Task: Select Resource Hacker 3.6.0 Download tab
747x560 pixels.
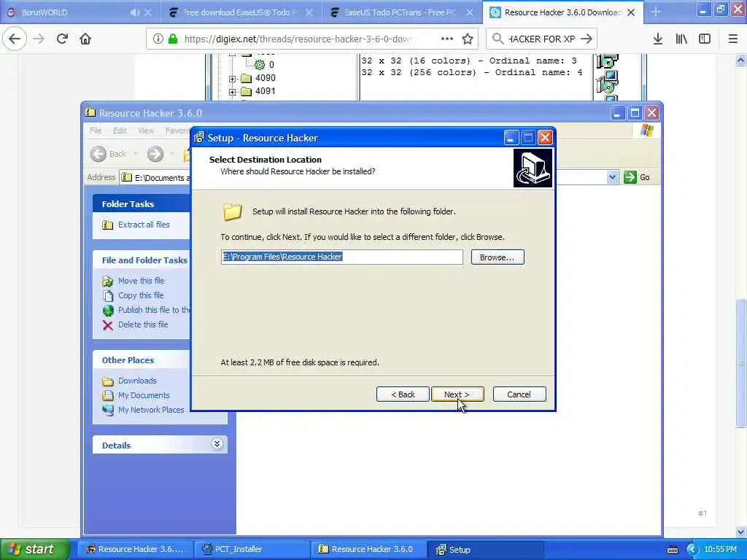Action: click(x=562, y=12)
